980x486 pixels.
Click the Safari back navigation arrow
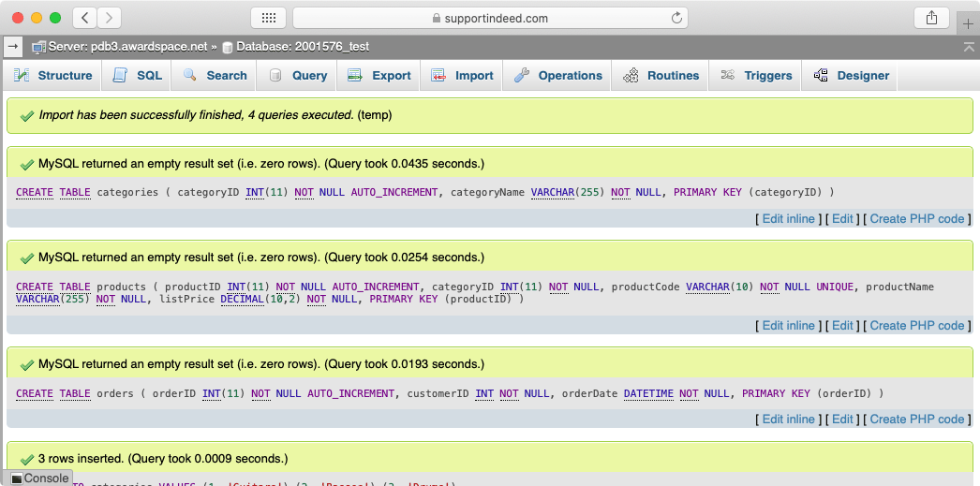(85, 18)
